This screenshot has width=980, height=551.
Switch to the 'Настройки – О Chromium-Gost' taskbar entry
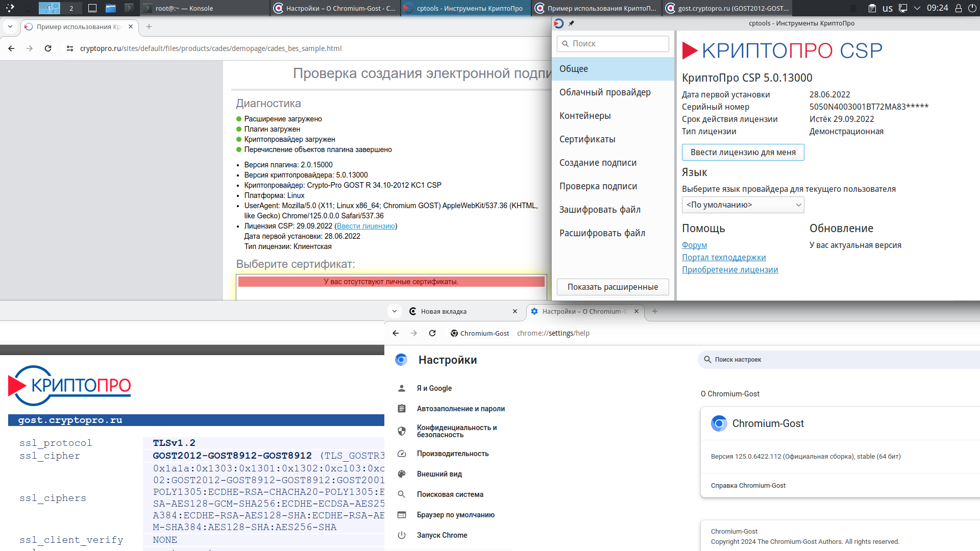[x=335, y=8]
